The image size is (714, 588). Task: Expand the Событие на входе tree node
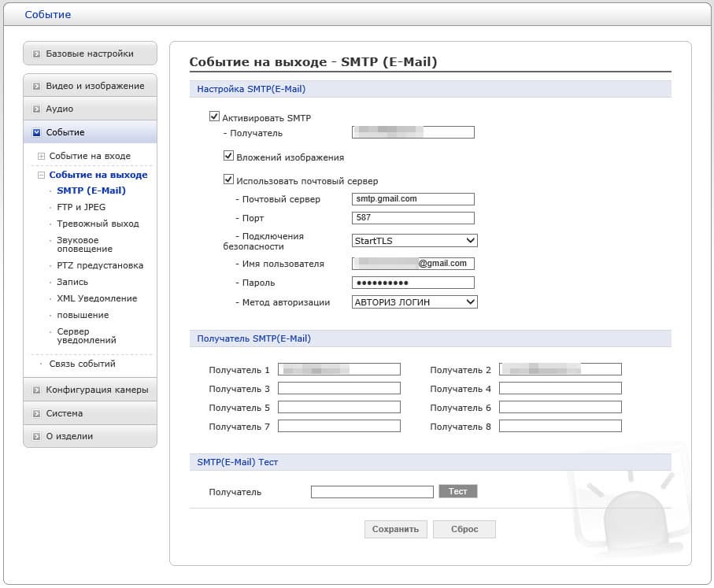(42, 156)
